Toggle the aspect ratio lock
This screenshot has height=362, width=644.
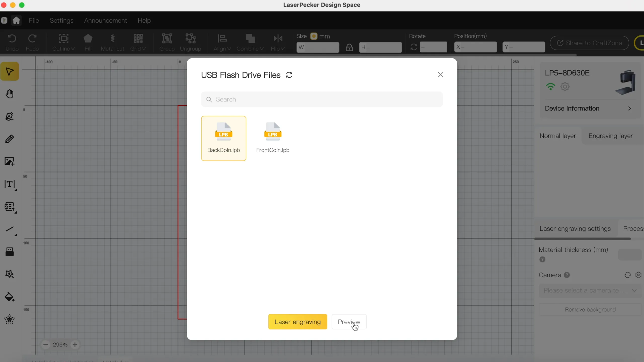pyautogui.click(x=349, y=47)
